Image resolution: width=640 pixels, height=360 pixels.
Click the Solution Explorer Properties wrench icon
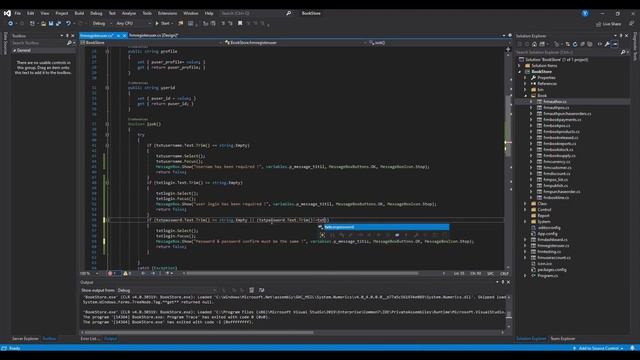[607, 44]
